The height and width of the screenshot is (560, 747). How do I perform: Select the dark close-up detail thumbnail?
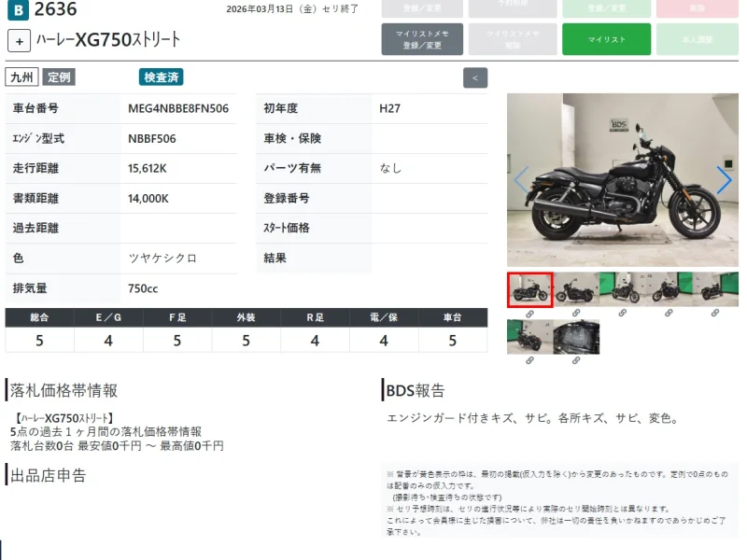point(576,337)
